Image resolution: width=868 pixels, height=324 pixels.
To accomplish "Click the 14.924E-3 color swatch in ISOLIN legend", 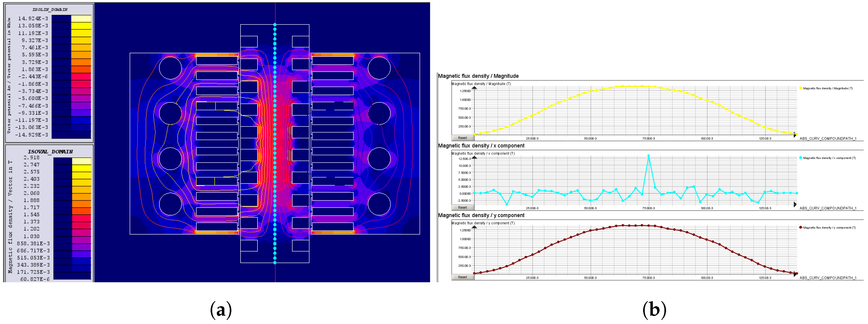I will pyautogui.click(x=81, y=19).
